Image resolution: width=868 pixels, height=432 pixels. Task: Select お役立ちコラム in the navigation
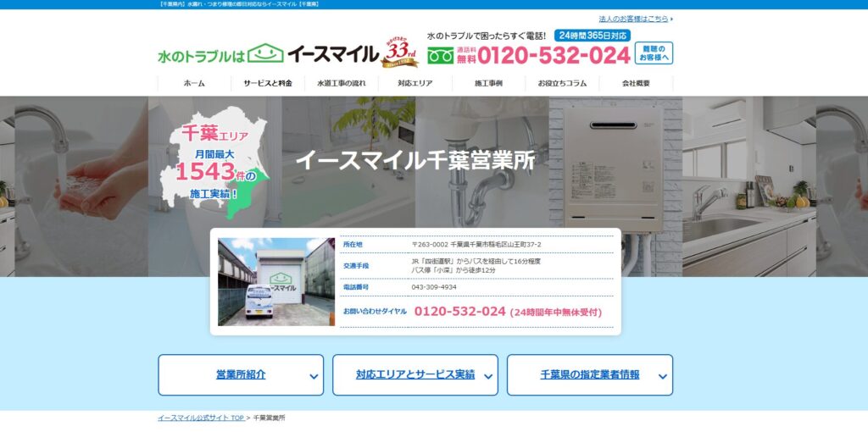pyautogui.click(x=562, y=84)
